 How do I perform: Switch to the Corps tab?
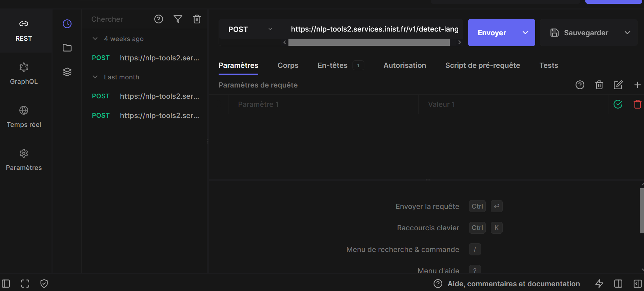click(x=288, y=65)
